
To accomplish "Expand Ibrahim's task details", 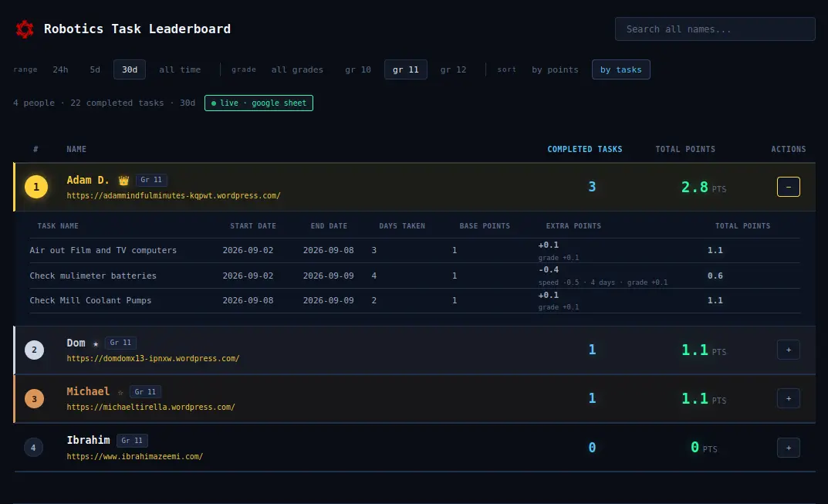I will coord(789,448).
